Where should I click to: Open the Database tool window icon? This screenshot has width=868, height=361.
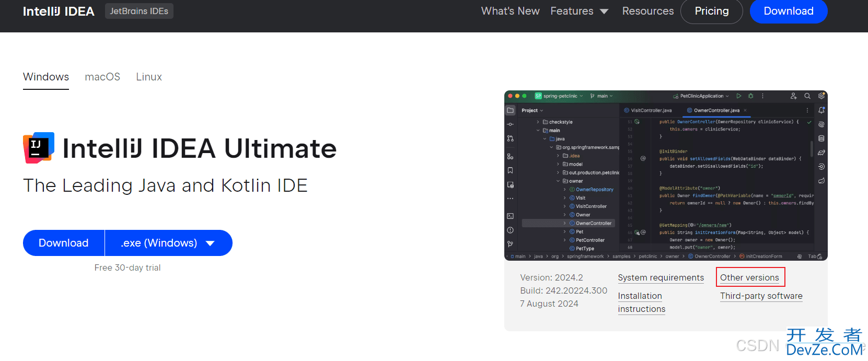point(821,138)
